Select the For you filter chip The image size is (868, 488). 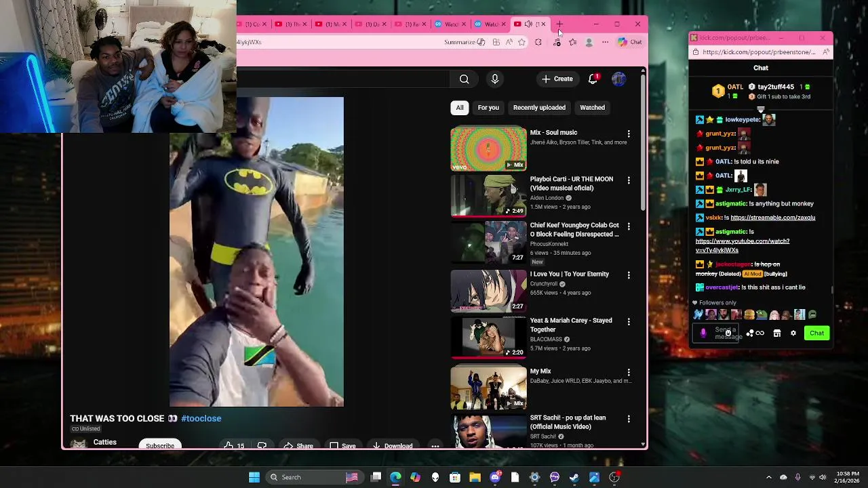488,107
